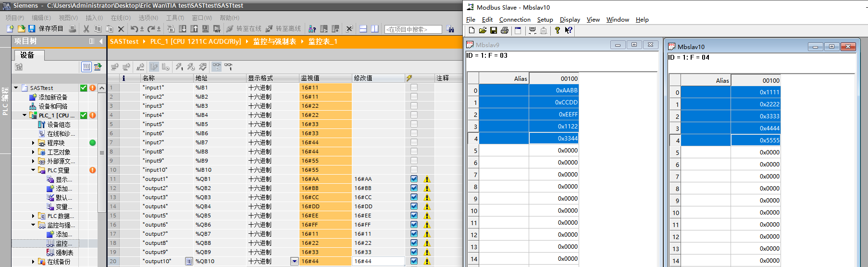Click 转至在线 go online button
868x267 pixels.
[244, 29]
